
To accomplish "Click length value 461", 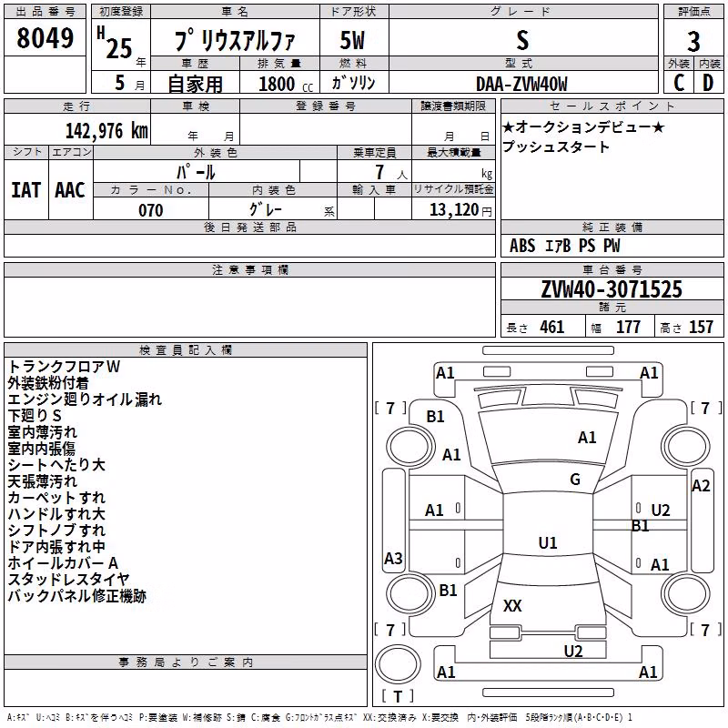I will tap(552, 327).
